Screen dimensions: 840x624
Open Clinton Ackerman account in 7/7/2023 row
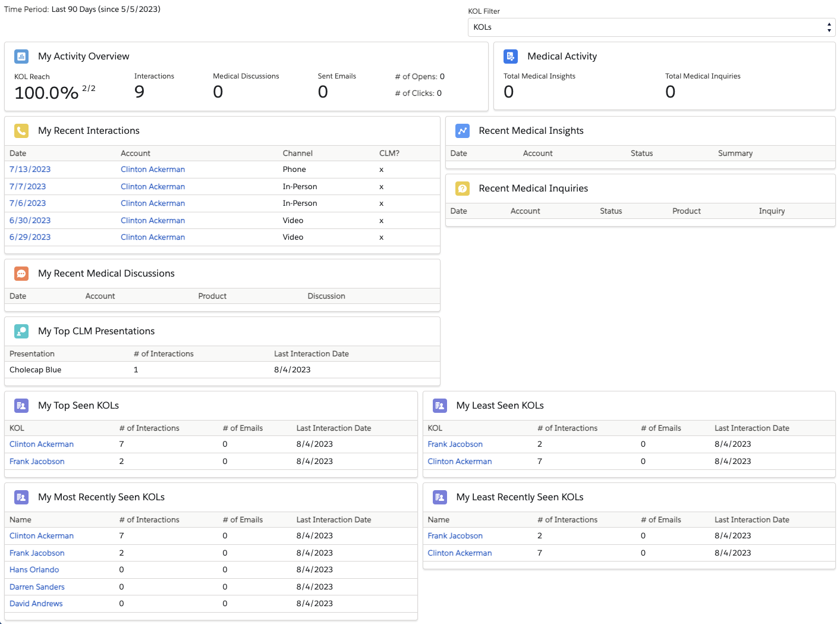tap(153, 187)
